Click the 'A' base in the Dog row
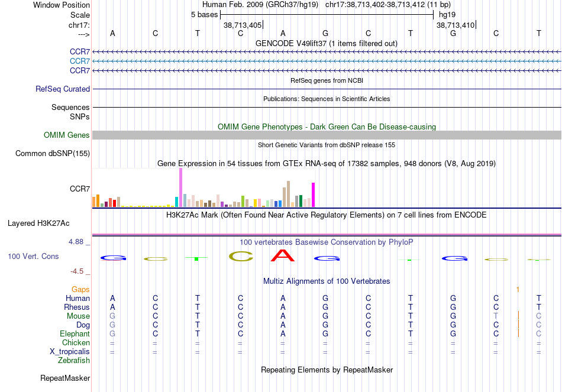The width and height of the screenshot is (562, 392). (x=283, y=325)
